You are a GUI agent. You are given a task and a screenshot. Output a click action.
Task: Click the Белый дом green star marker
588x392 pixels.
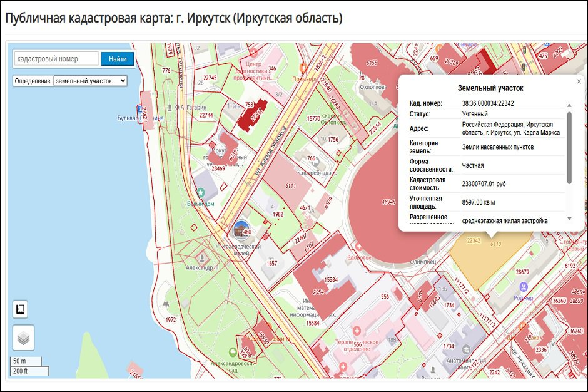pyautogui.click(x=201, y=193)
